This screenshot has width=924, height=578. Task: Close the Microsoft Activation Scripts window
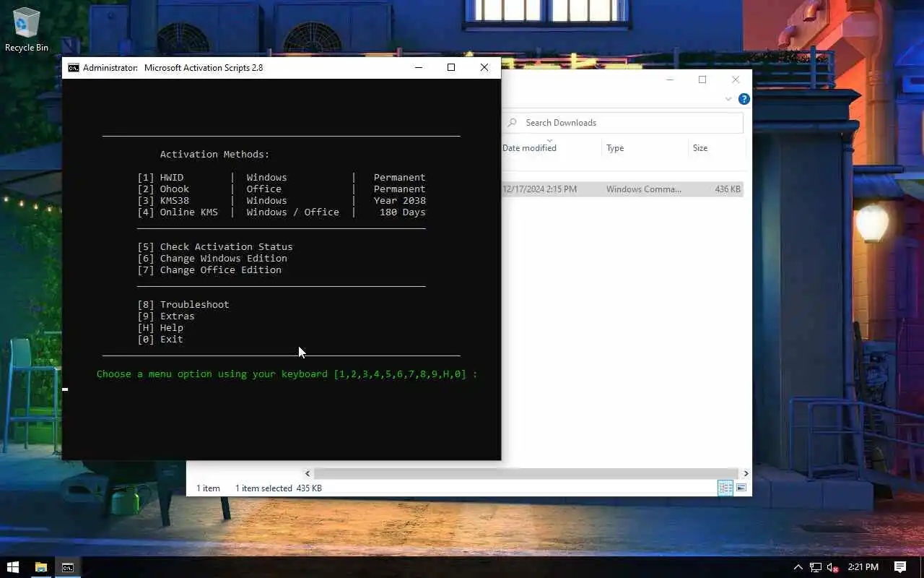484,67
